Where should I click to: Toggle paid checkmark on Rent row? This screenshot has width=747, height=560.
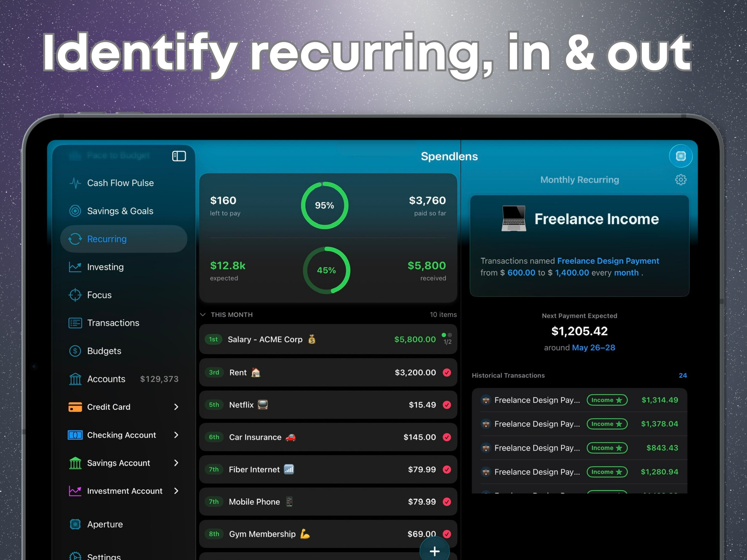tap(447, 372)
